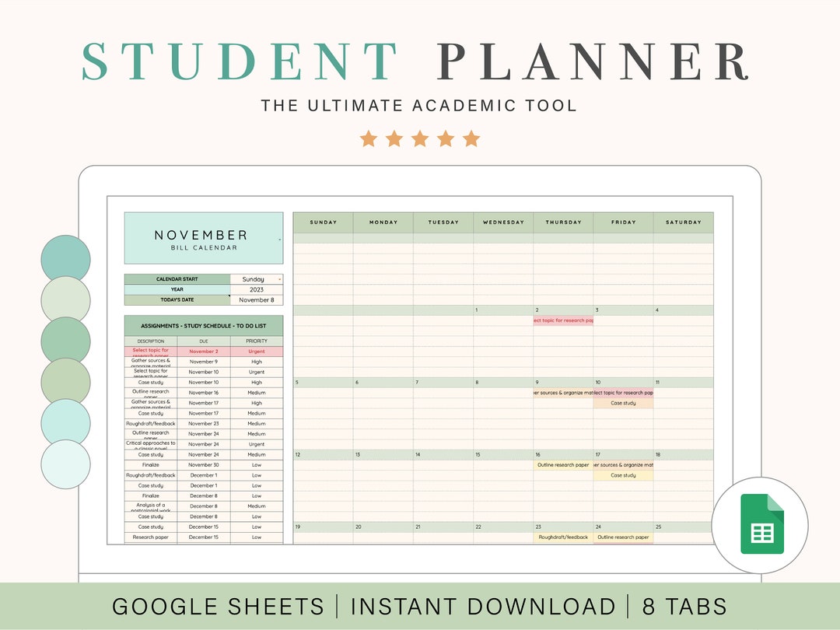Select the 'November 30' due date cell
The image size is (840, 630).
point(204,465)
